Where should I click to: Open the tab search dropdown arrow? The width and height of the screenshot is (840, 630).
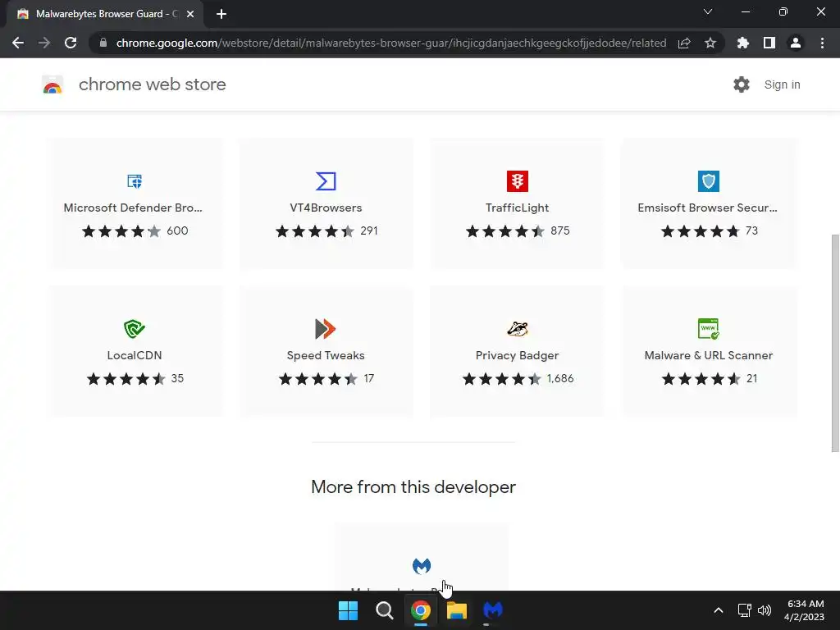[x=708, y=11]
